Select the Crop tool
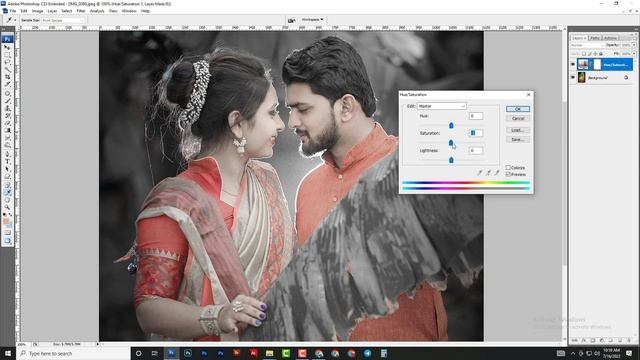Viewport: 640px width, 360px height. tap(7, 77)
